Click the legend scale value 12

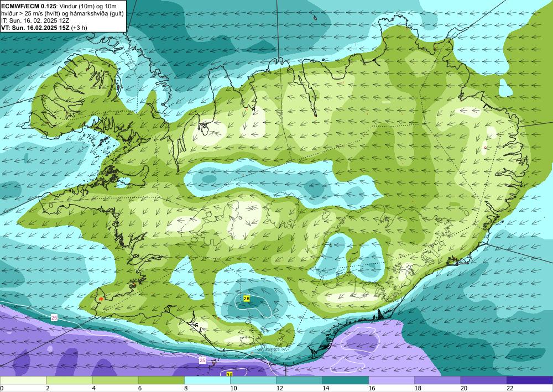coord(280,388)
